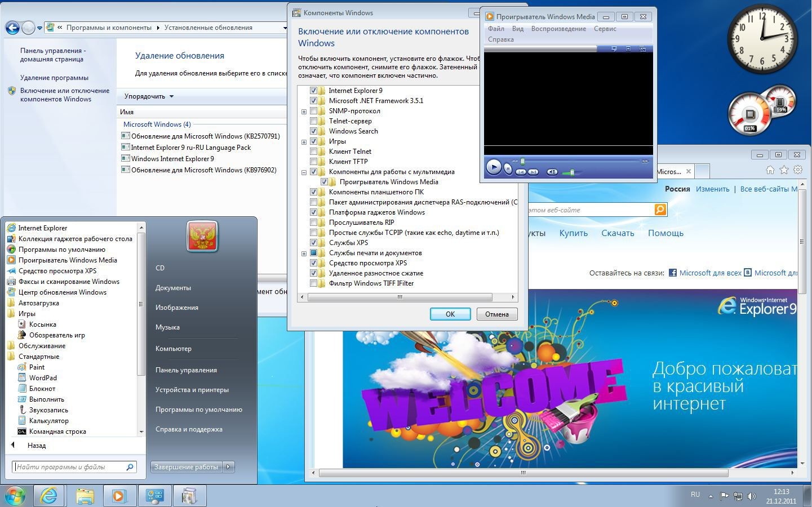Viewport: 812px width, 507px height.
Task: Uncheck Проигрыватель Windows Media component
Action: tap(324, 181)
